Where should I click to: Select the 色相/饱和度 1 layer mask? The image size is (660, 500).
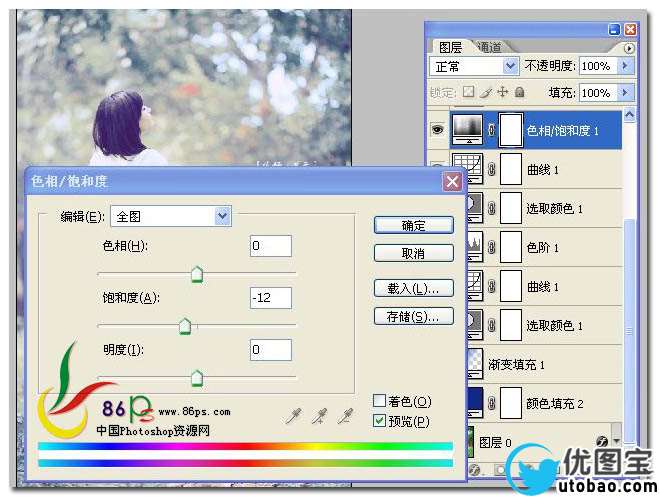pos(511,130)
